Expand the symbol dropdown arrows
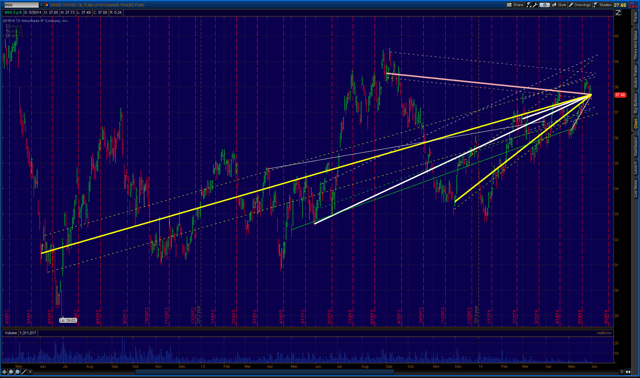 pyautogui.click(x=41, y=5)
